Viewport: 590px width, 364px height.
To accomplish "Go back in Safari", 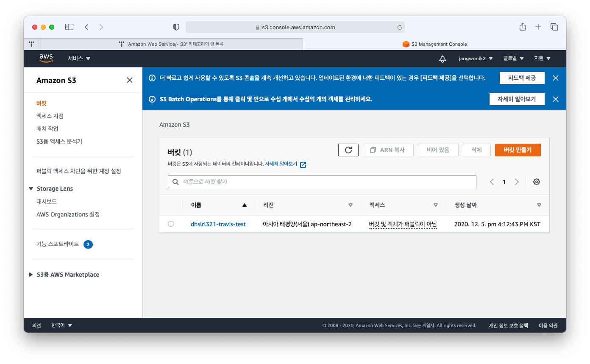I will (86, 27).
